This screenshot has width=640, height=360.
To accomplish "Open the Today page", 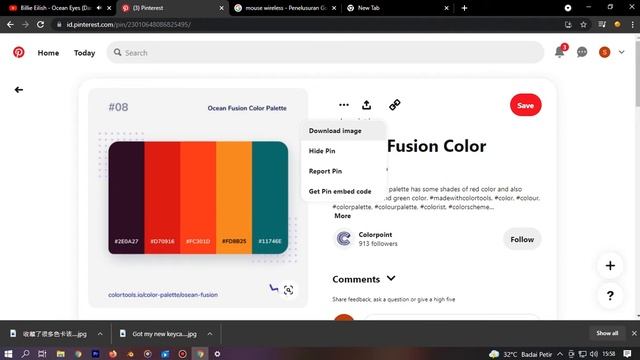I will pyautogui.click(x=84, y=53).
